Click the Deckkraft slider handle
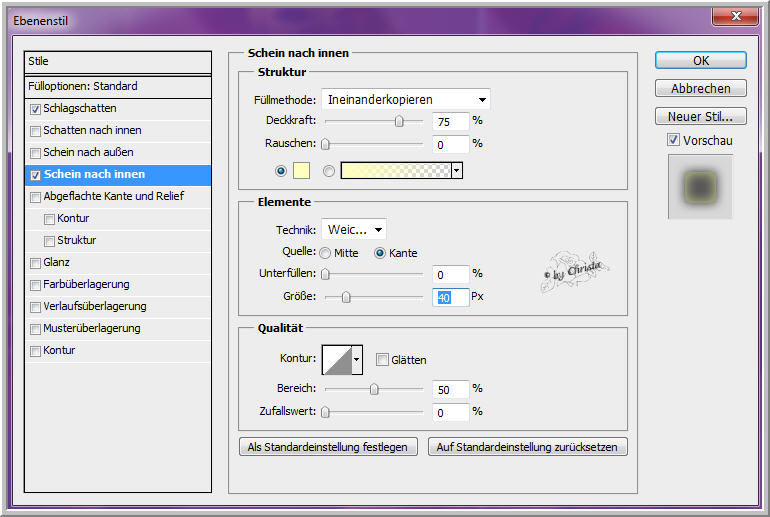The height and width of the screenshot is (517, 770). 399,121
